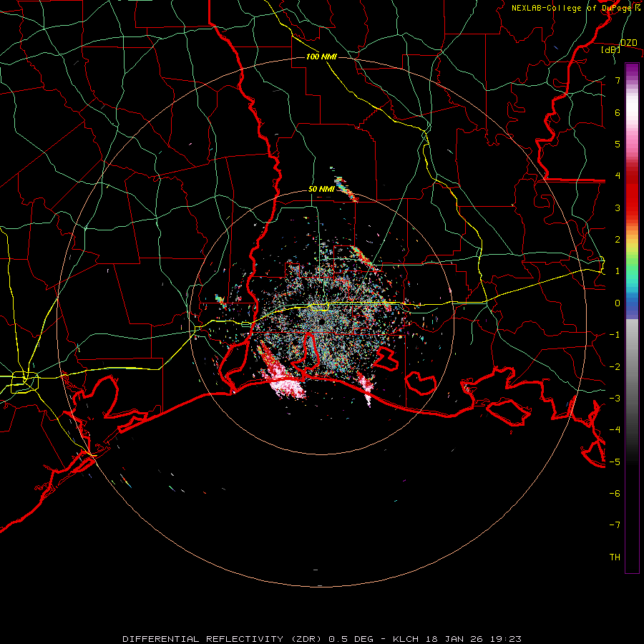
Task: Click the 2 value on the color scale
Action: [618, 240]
